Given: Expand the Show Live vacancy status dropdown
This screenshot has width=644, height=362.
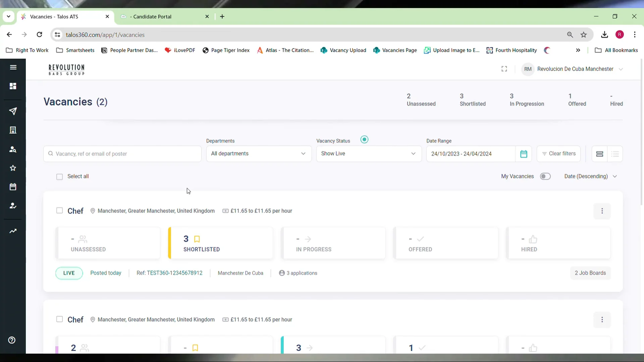Looking at the screenshot, I should 368,154.
